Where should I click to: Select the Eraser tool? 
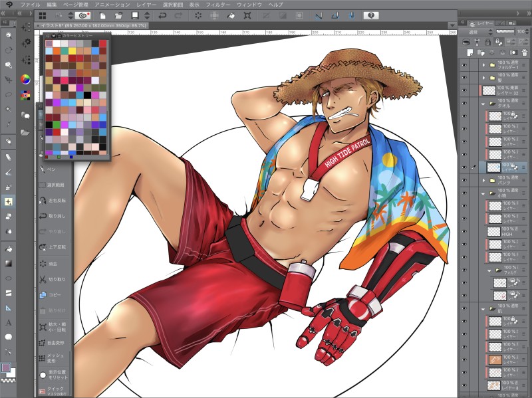(x=9, y=217)
